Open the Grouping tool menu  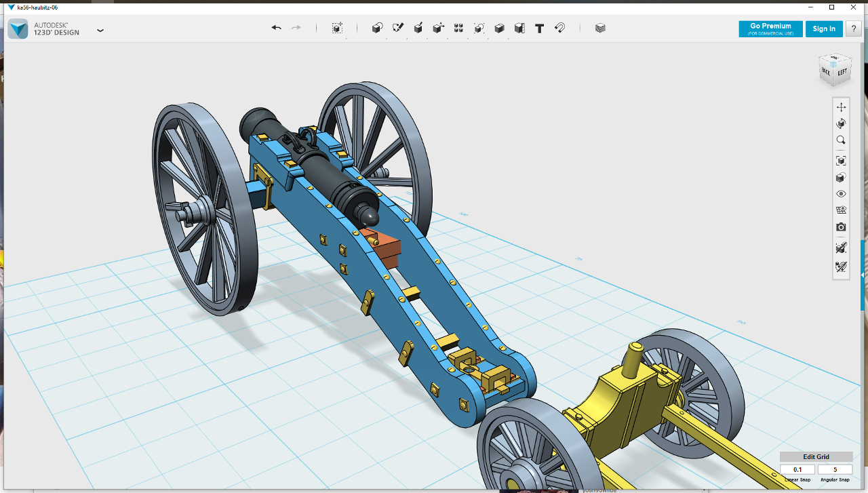click(x=479, y=28)
